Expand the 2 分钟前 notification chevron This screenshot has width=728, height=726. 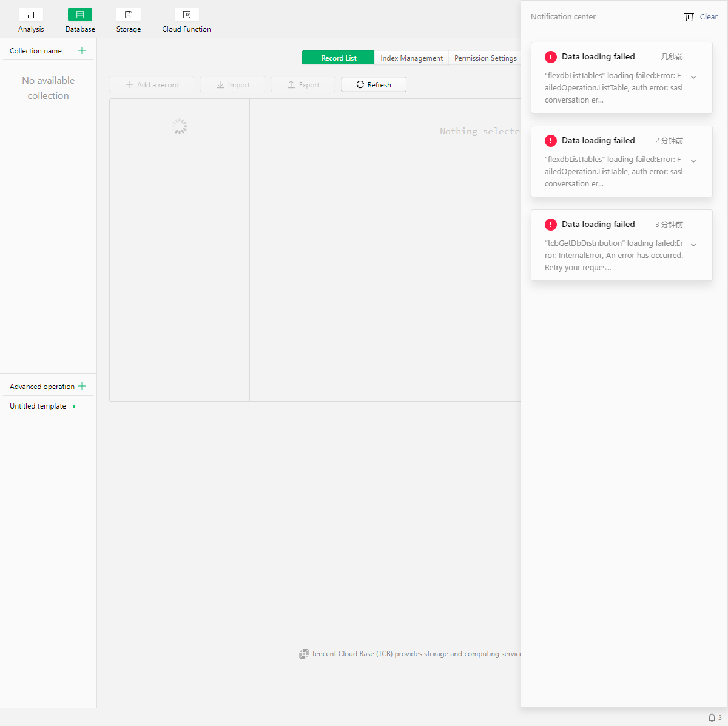[x=693, y=161]
